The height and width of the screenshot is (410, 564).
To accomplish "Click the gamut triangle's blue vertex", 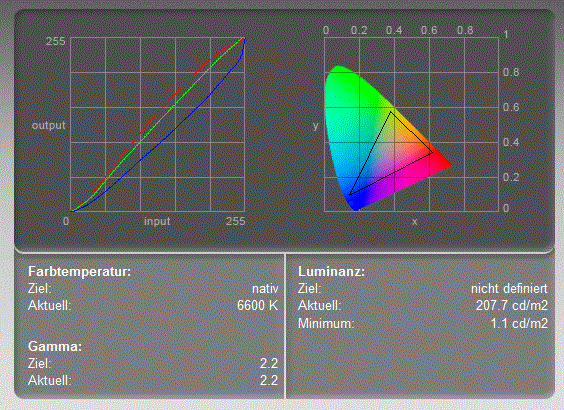I will coord(350,195).
